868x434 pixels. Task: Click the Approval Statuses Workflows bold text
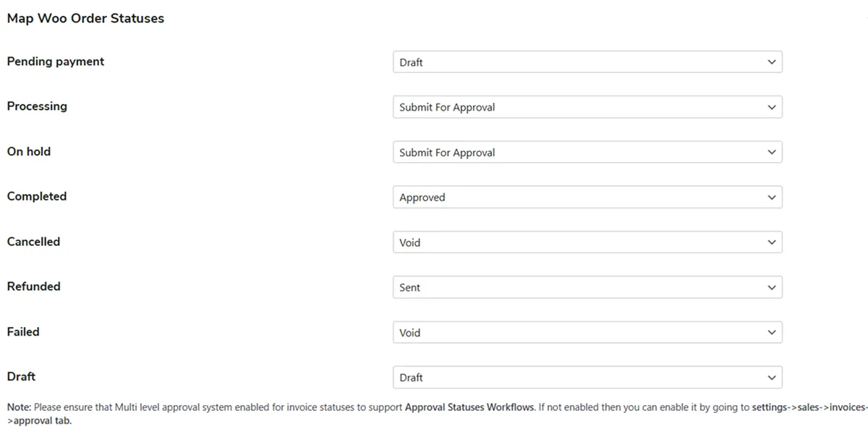(470, 407)
